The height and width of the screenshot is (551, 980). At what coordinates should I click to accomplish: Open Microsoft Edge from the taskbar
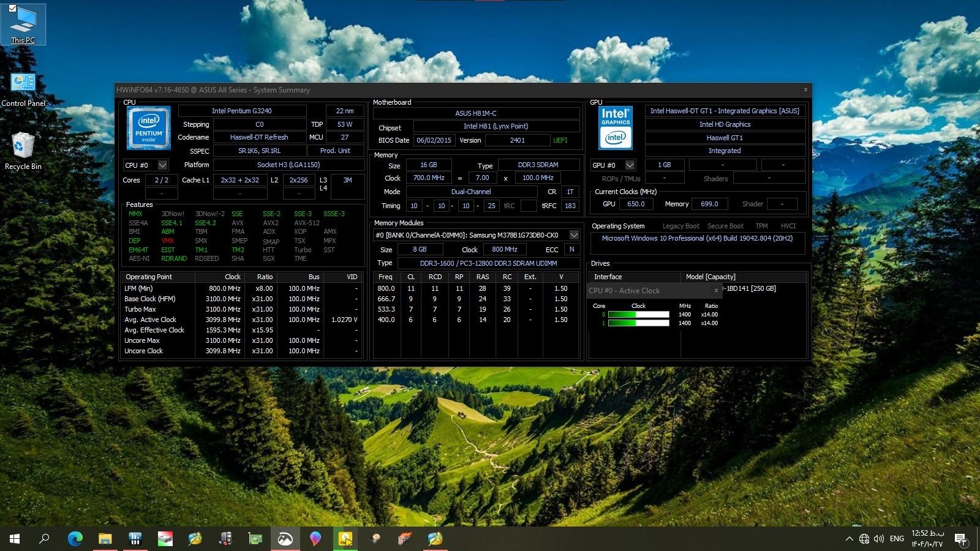point(75,539)
